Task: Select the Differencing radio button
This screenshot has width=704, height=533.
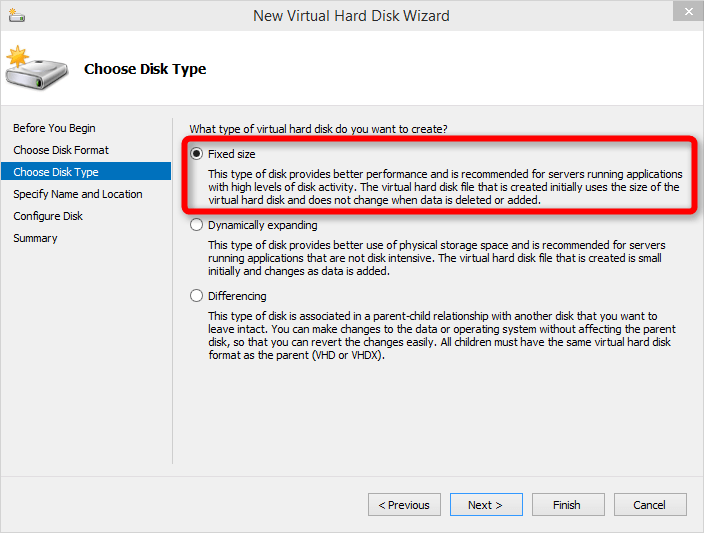Action: (x=196, y=296)
